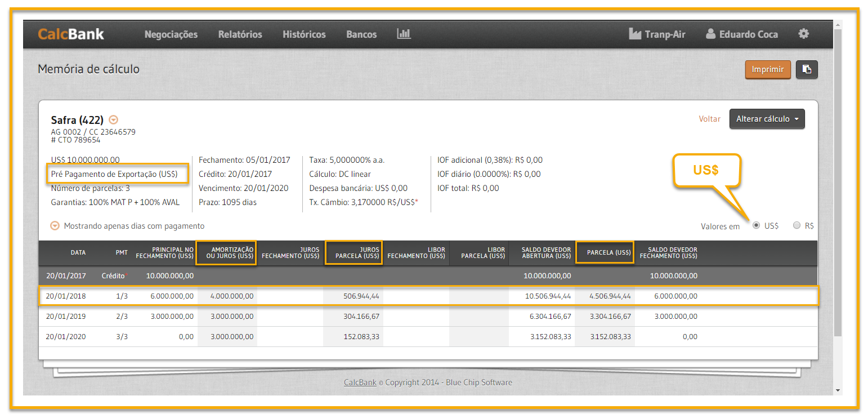Screen dimensions: 868x418
Task: Select the R$ radio button
Action: [x=797, y=225]
